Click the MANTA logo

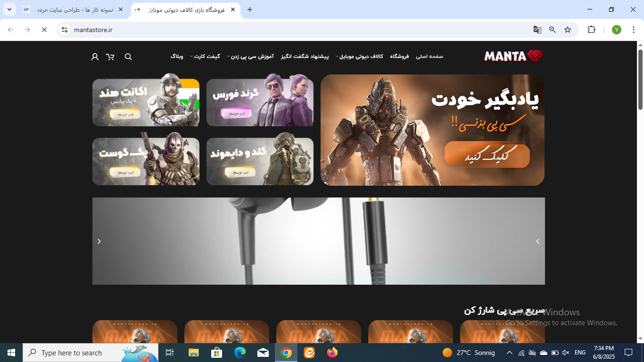tap(513, 57)
